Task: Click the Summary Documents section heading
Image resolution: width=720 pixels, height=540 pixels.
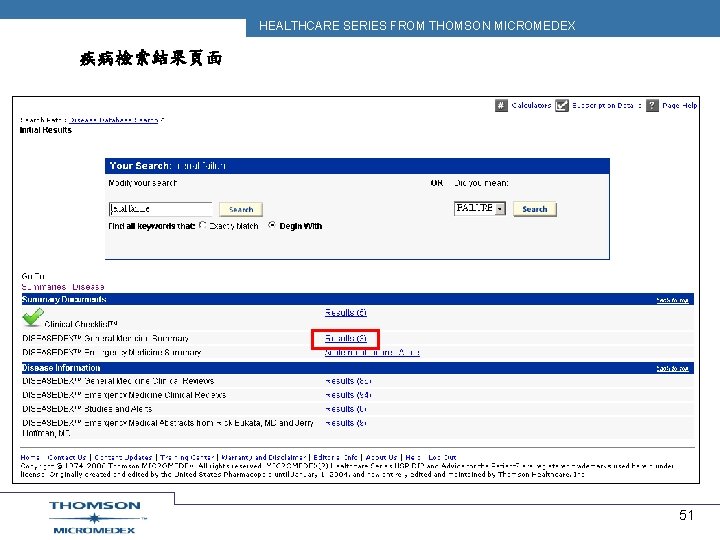Action: click(x=64, y=299)
